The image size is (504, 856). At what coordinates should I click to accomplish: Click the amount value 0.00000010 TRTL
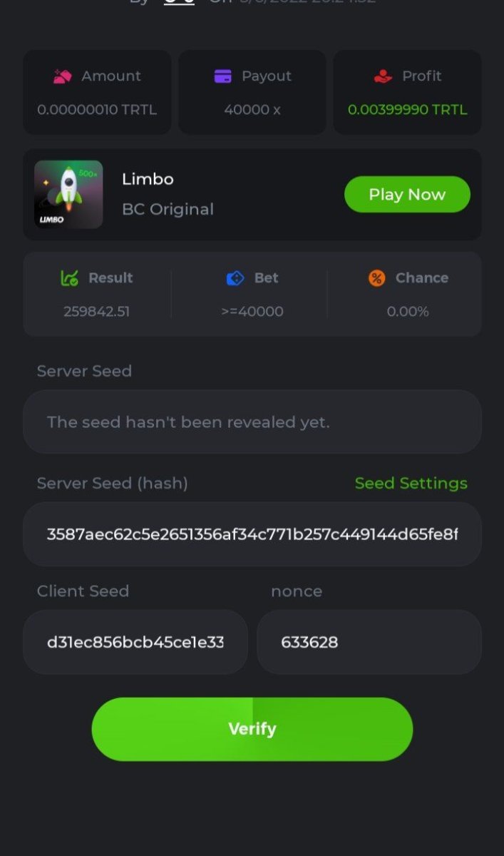(97, 110)
